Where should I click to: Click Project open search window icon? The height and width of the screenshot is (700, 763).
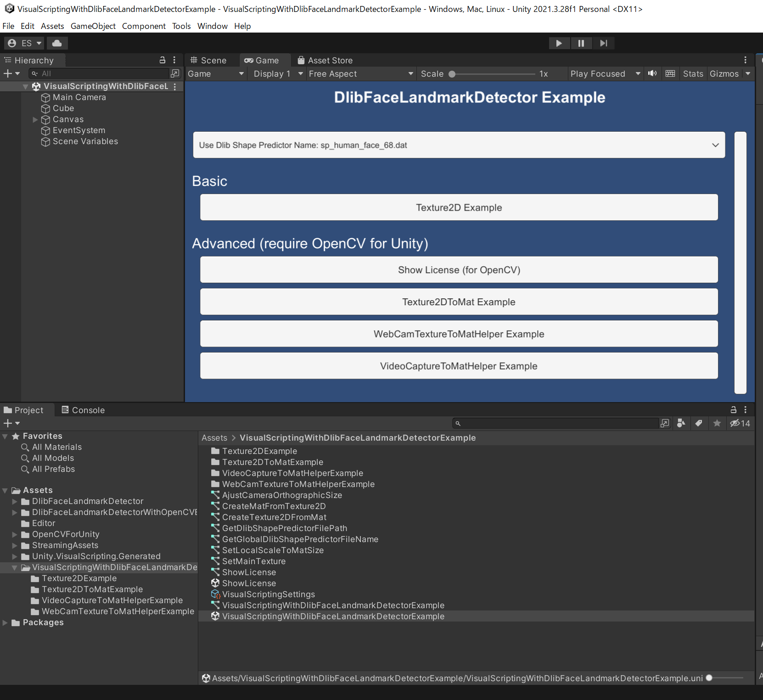(665, 423)
